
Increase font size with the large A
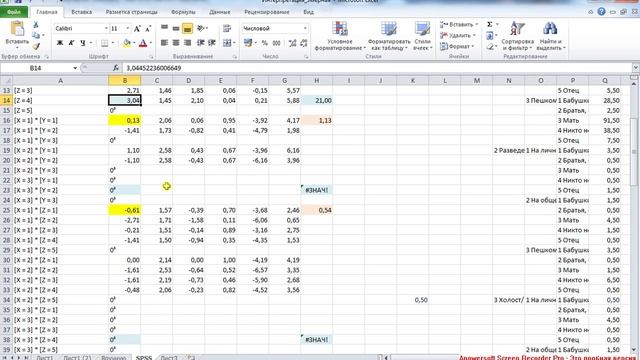coord(138,29)
